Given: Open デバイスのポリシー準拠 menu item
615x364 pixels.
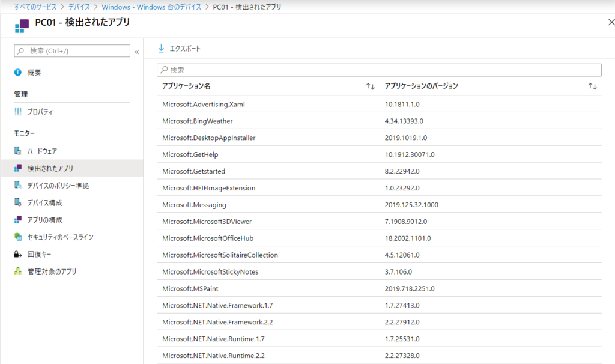Looking at the screenshot, I should [x=72, y=186].
